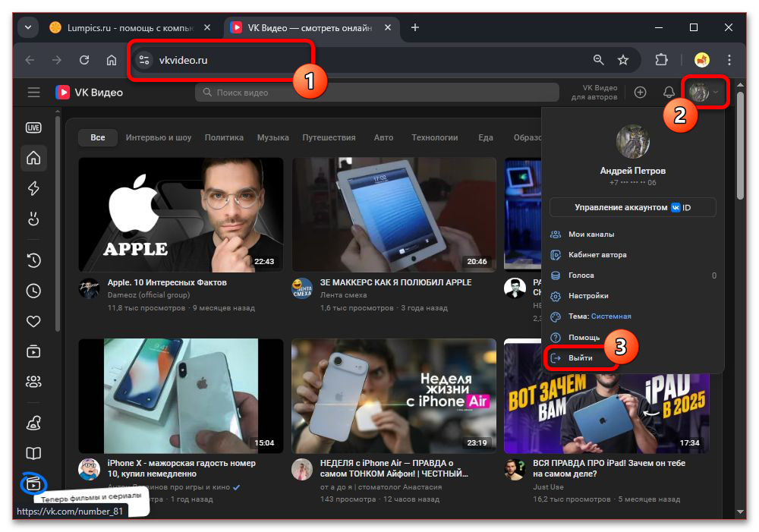Image resolution: width=759 pixels, height=532 pixels.
Task: Select Технологии category
Action: [x=435, y=137]
